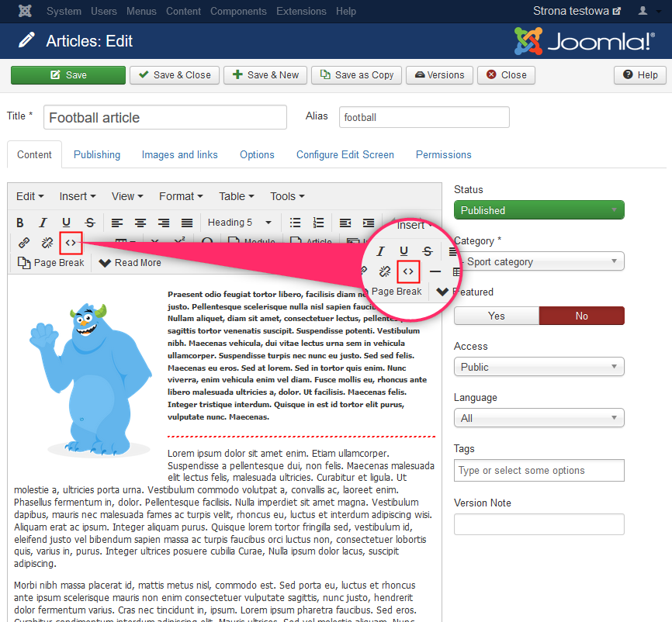This screenshot has width=672, height=622.
Task: Open the Category dropdown showing Sport category
Action: coord(539,261)
